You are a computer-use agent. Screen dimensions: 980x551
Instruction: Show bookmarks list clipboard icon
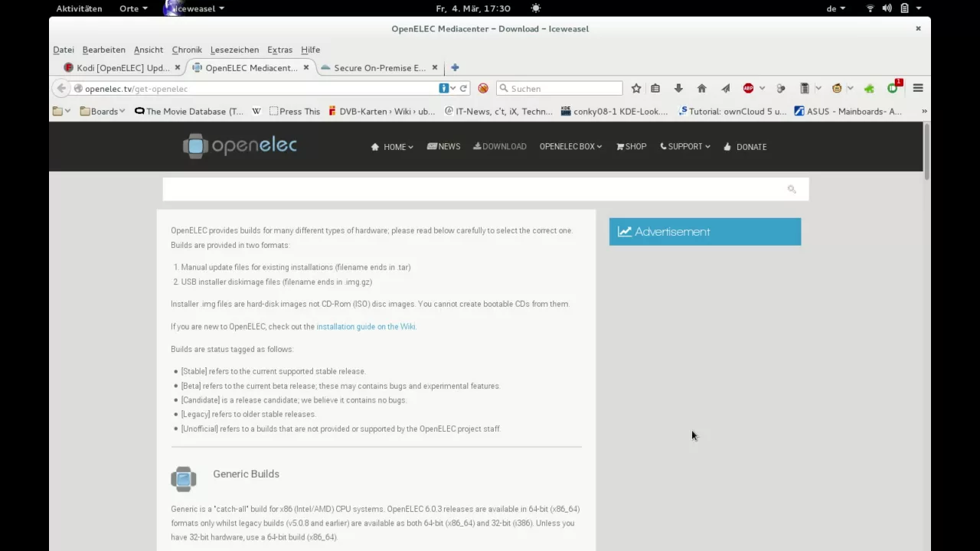point(655,88)
